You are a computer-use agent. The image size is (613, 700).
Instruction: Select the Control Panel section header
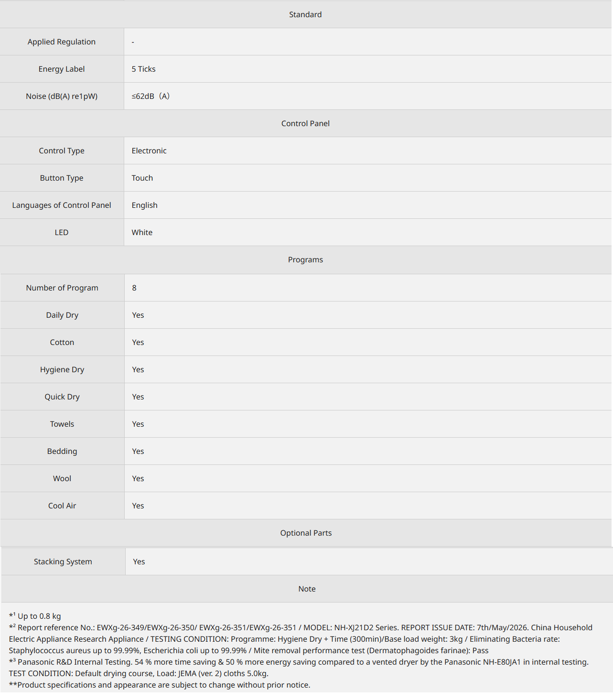[x=305, y=123]
